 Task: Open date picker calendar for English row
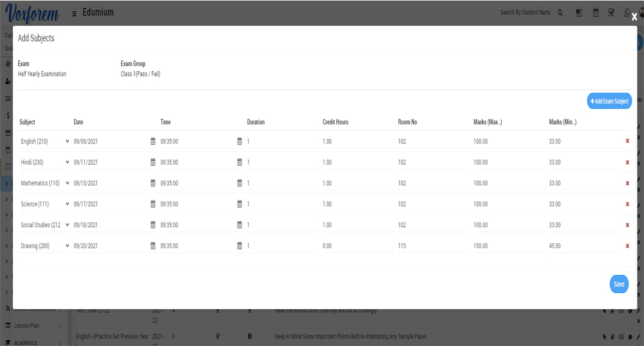pyautogui.click(x=153, y=141)
